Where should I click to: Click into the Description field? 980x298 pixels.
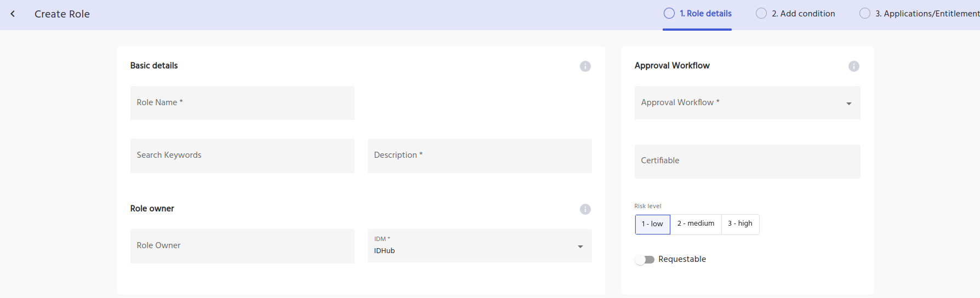pos(479,156)
